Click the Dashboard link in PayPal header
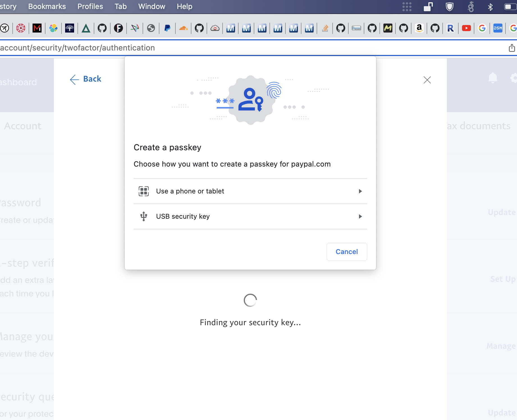Viewport: 517px width, 420px height. [x=19, y=82]
